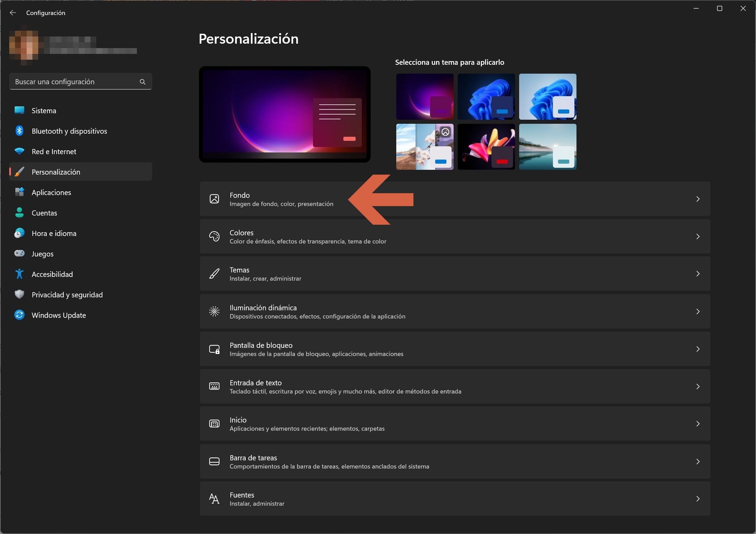Viewport: 756px width, 534px height.
Task: Click the Aplicaciones icon
Action: (x=19, y=192)
